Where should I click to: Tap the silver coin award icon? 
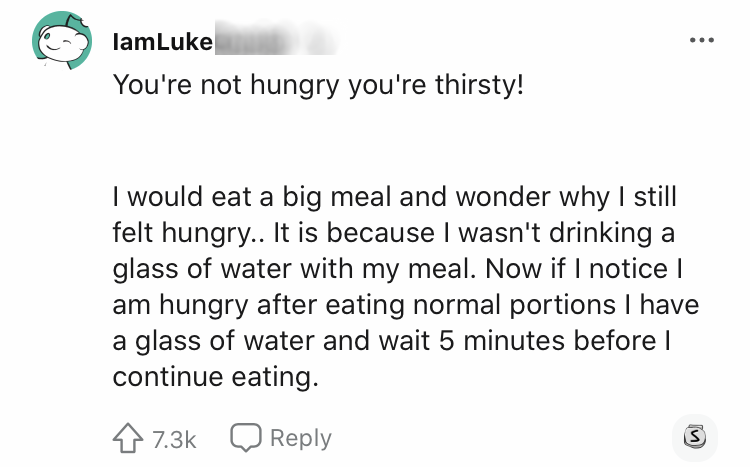[x=694, y=437]
